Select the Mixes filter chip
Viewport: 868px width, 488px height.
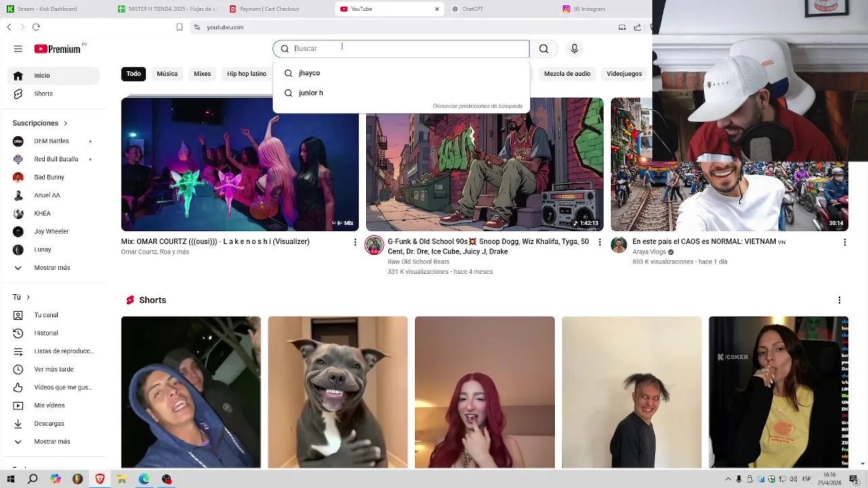click(202, 74)
